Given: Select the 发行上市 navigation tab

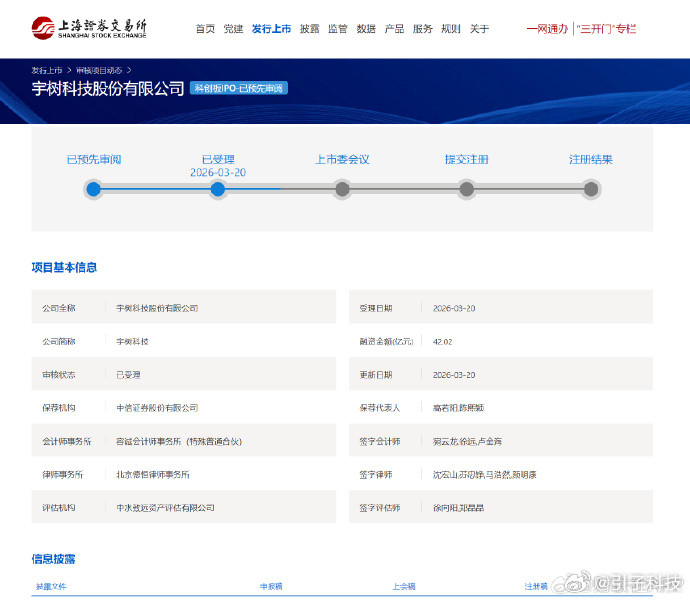Looking at the screenshot, I should [x=272, y=29].
